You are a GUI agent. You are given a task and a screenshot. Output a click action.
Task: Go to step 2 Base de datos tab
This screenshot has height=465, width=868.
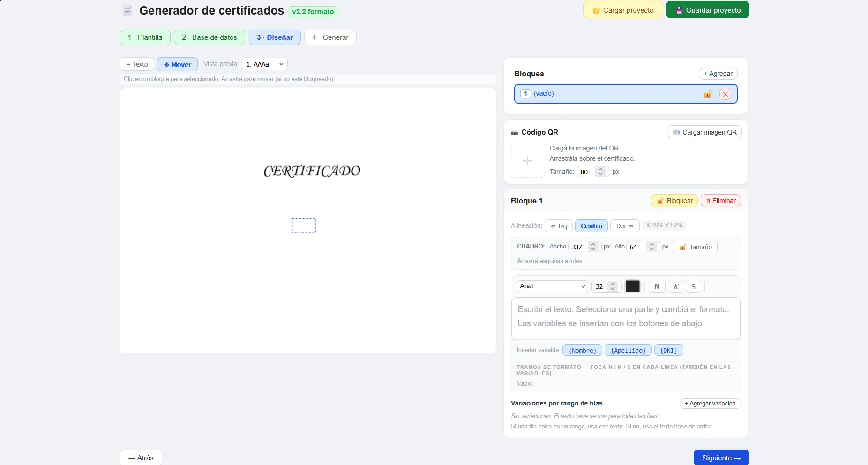click(210, 37)
